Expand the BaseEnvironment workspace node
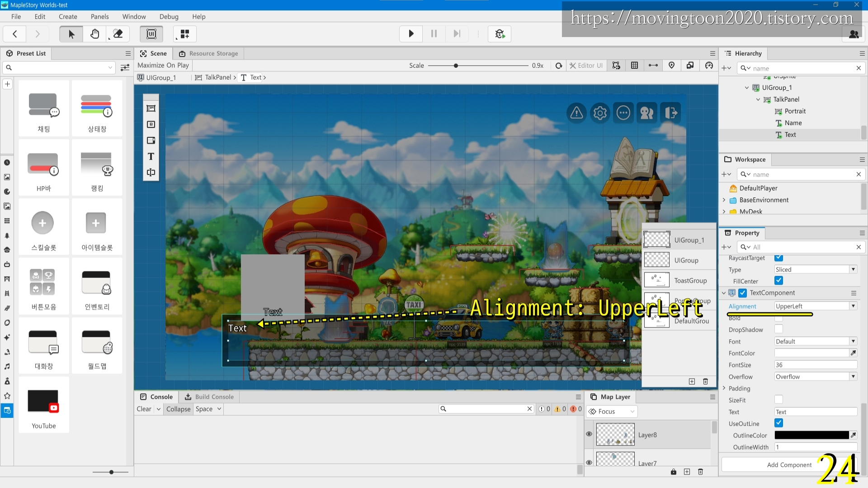The height and width of the screenshot is (488, 868). pos(724,200)
